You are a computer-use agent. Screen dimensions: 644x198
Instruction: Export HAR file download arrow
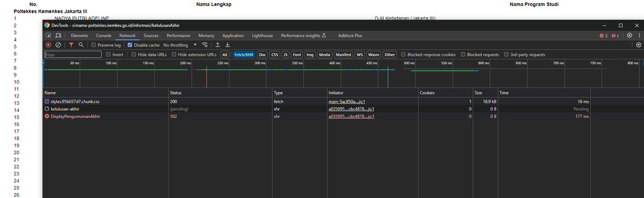pos(228,45)
